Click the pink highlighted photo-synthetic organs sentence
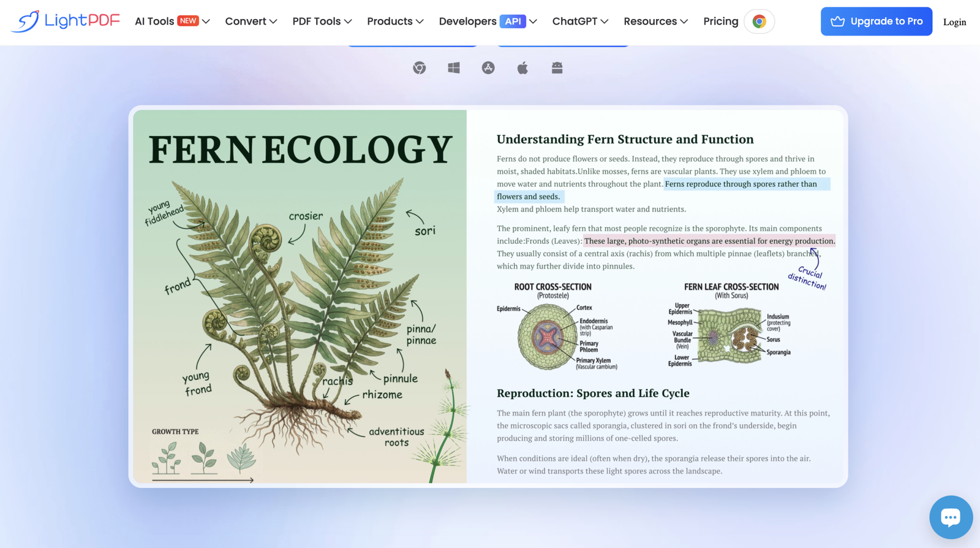Image resolution: width=980 pixels, height=548 pixels. 709,241
